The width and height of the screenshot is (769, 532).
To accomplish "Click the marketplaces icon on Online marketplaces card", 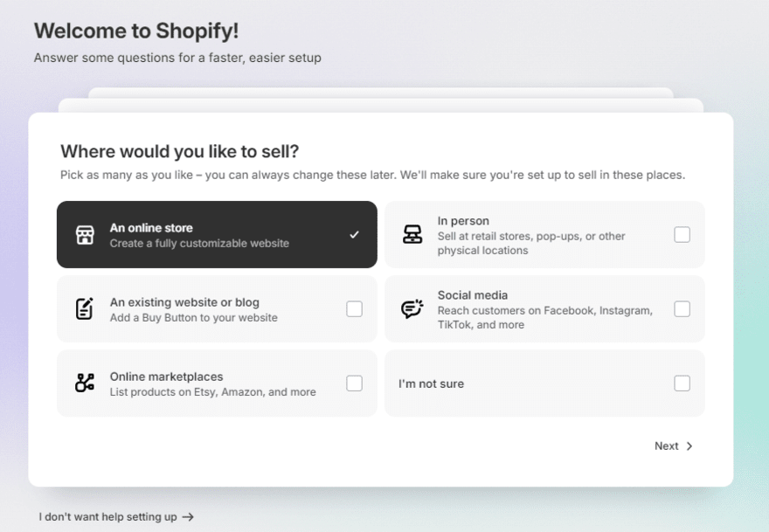I will (x=85, y=383).
